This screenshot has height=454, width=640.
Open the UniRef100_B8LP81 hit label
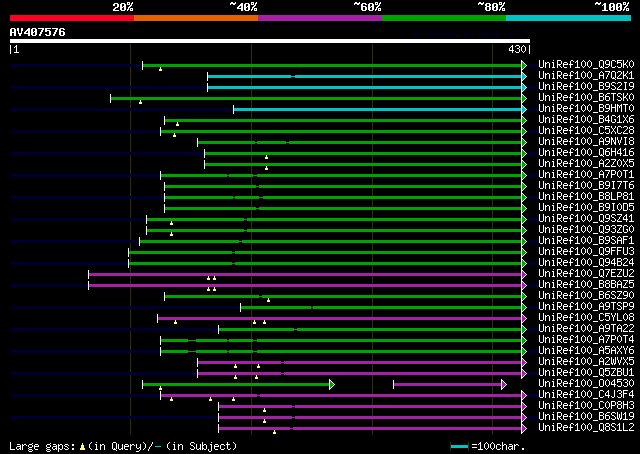point(586,197)
